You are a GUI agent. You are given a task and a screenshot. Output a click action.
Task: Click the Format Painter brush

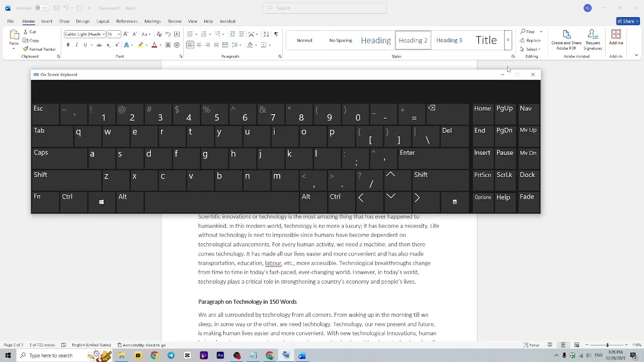(x=26, y=49)
